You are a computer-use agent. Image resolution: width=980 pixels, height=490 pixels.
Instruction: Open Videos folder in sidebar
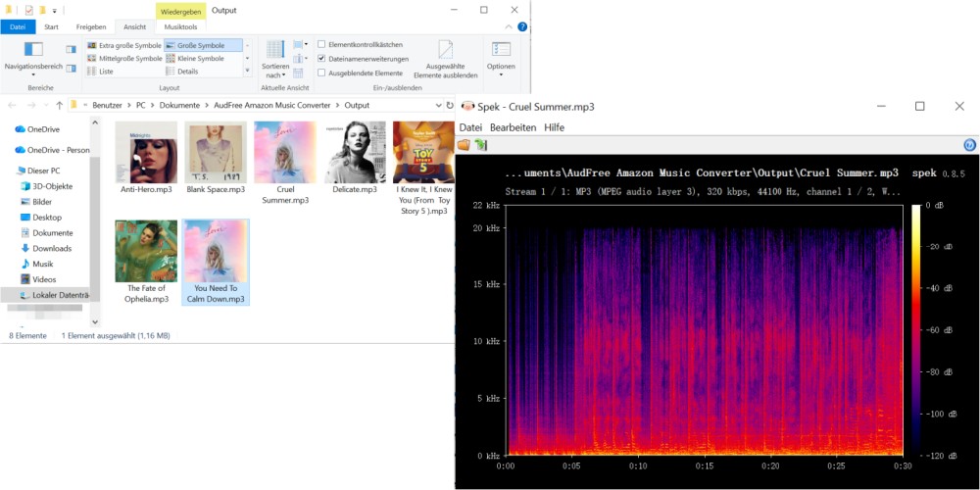coord(38,279)
